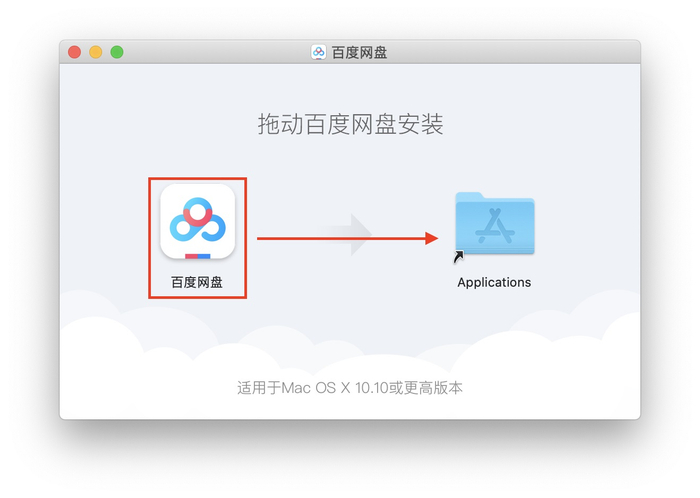Click the tab corner of the Applications folder

[x=469, y=196]
